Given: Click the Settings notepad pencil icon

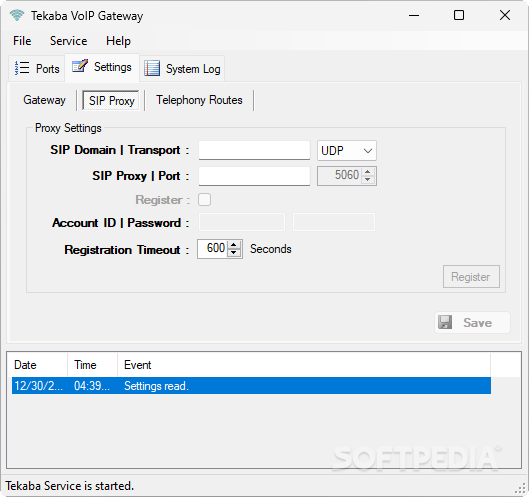Looking at the screenshot, I should (80, 66).
